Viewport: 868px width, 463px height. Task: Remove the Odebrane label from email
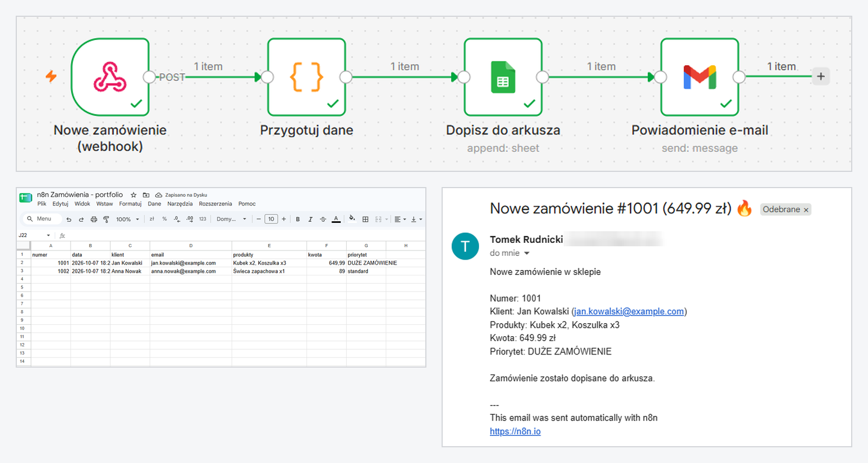coord(806,210)
